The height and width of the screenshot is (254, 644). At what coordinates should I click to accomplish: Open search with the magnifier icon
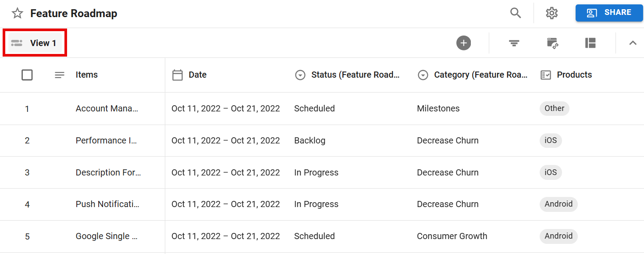(x=516, y=13)
